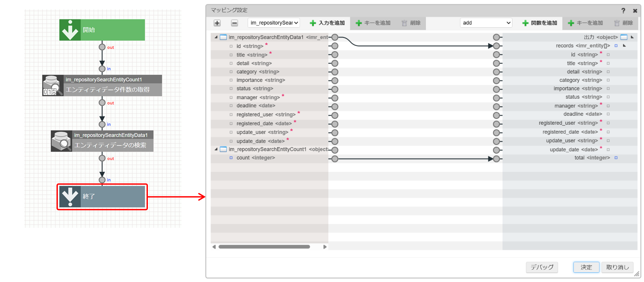Click the horizontal scrollbar under input list
644x282 pixels.
point(264,247)
